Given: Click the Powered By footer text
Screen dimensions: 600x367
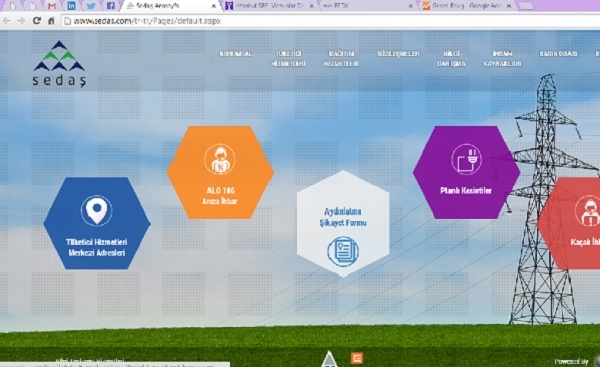Looking at the screenshot, I should (571, 362).
